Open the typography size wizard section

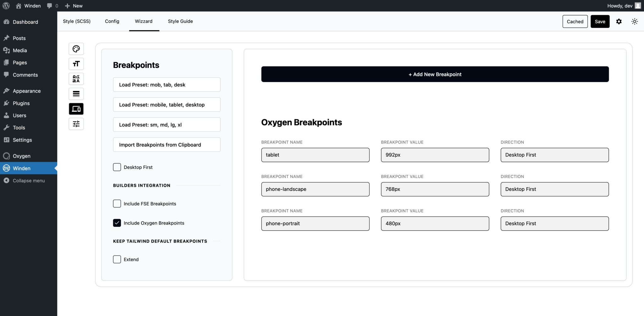click(x=76, y=64)
